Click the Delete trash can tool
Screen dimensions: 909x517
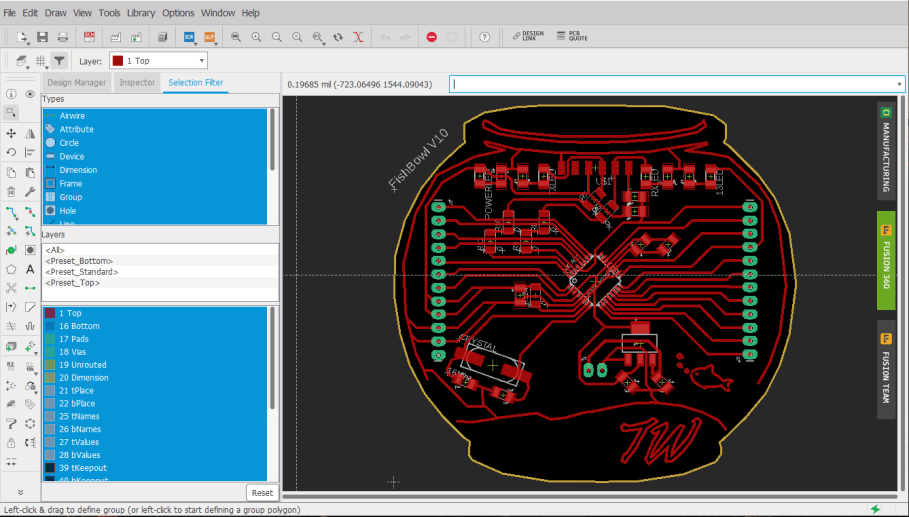(11, 191)
